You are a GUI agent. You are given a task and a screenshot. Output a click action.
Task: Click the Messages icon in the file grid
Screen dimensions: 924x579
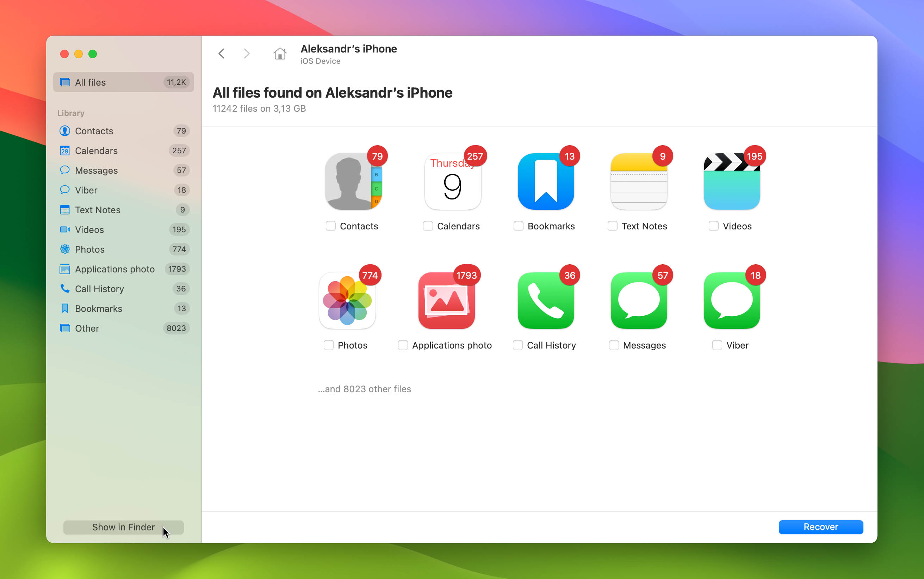click(x=638, y=300)
